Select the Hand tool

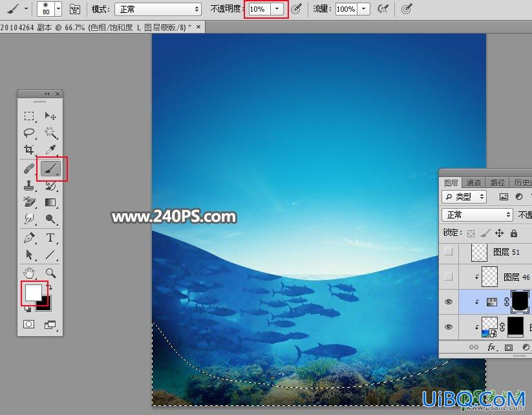[x=29, y=273]
